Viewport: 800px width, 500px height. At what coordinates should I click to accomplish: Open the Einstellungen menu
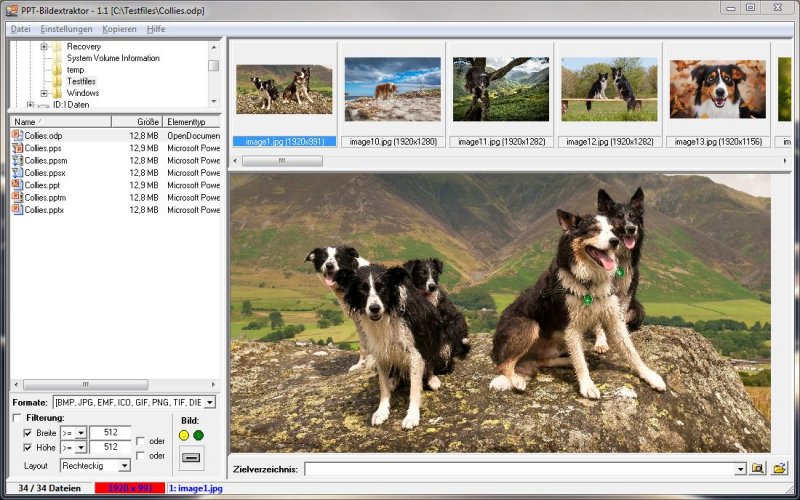66,29
